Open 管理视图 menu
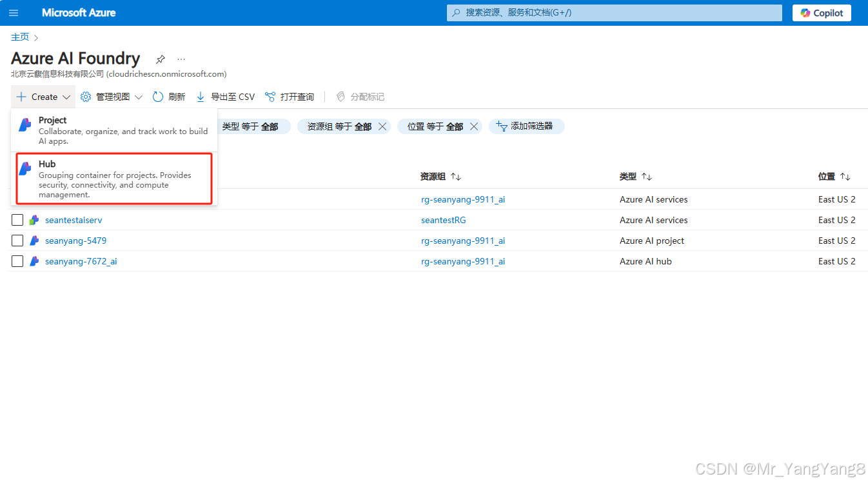 pos(112,97)
